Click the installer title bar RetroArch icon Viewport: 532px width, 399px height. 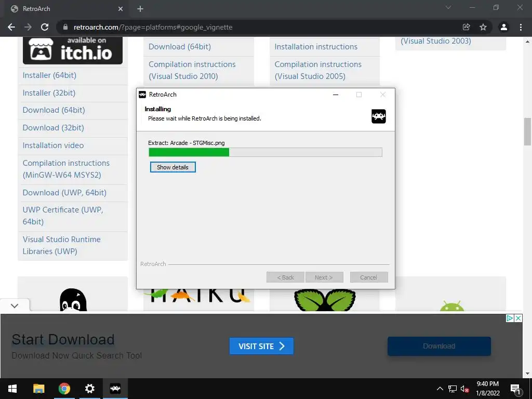pos(142,95)
